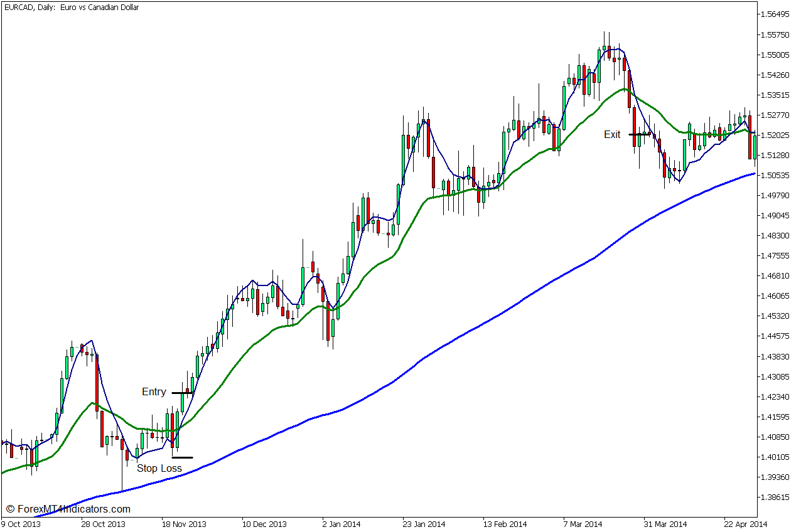Click the black Entry price line marker
The width and height of the screenshot is (801, 532).
pyautogui.click(x=182, y=393)
